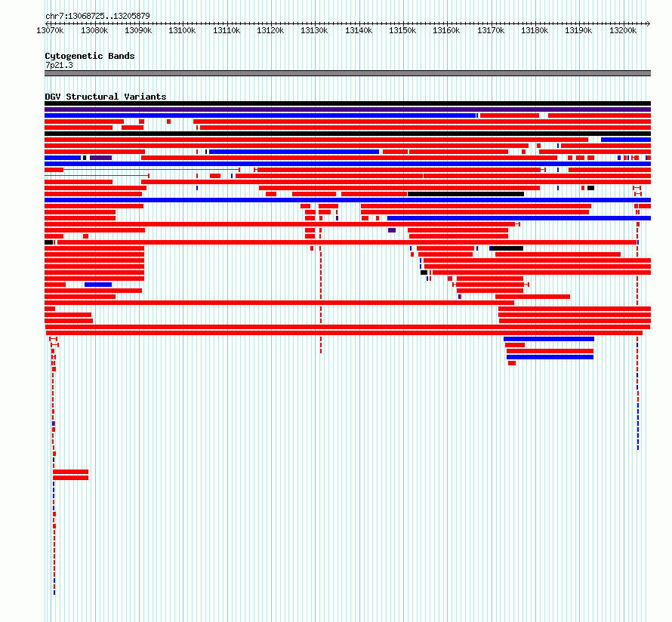Click the right arrowhead of the ruler
Image resolution: width=672 pixels, height=622 pixels.
[x=649, y=23]
